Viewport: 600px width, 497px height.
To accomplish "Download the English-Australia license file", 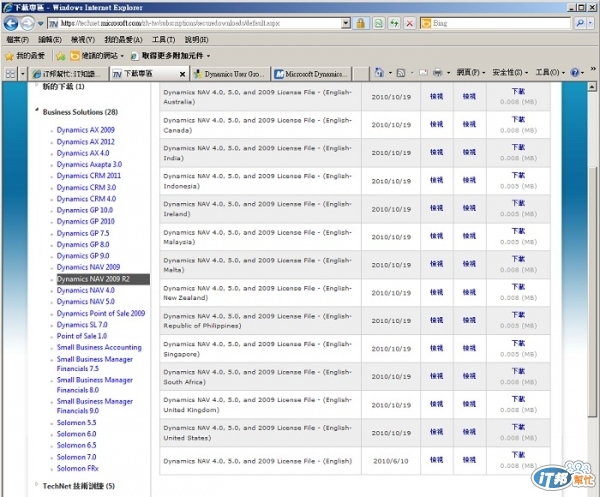I will [518, 91].
